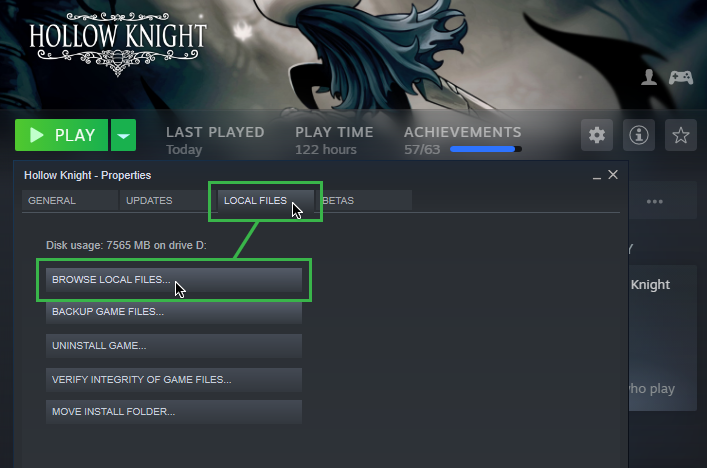
Task: Expand the dropdown arrow beside Play
Action: point(123,135)
